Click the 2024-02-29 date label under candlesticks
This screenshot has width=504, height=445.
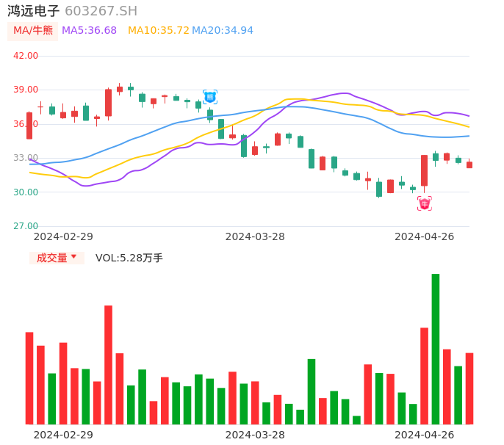point(63,236)
